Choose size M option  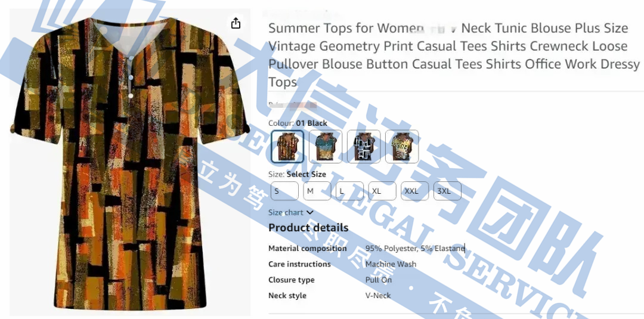(317, 191)
